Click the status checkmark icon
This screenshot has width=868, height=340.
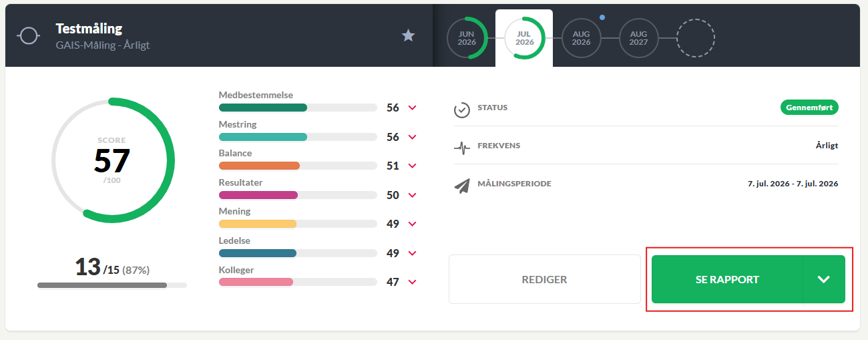coord(462,110)
